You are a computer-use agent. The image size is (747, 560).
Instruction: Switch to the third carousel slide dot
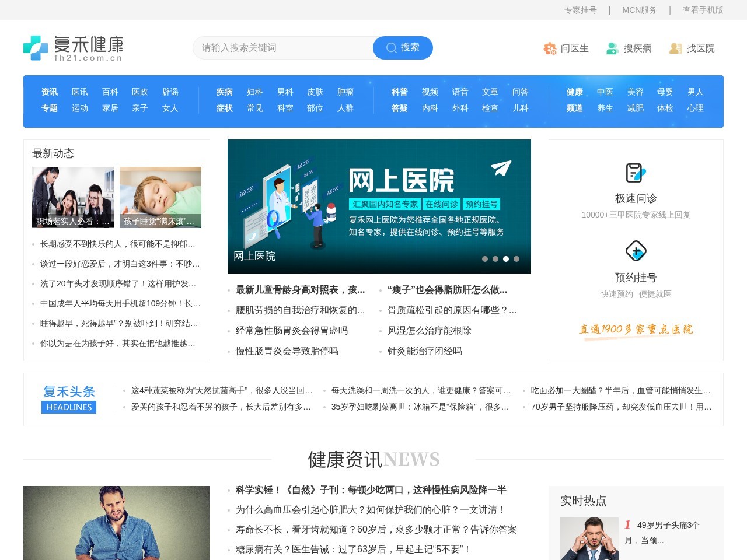click(506, 258)
